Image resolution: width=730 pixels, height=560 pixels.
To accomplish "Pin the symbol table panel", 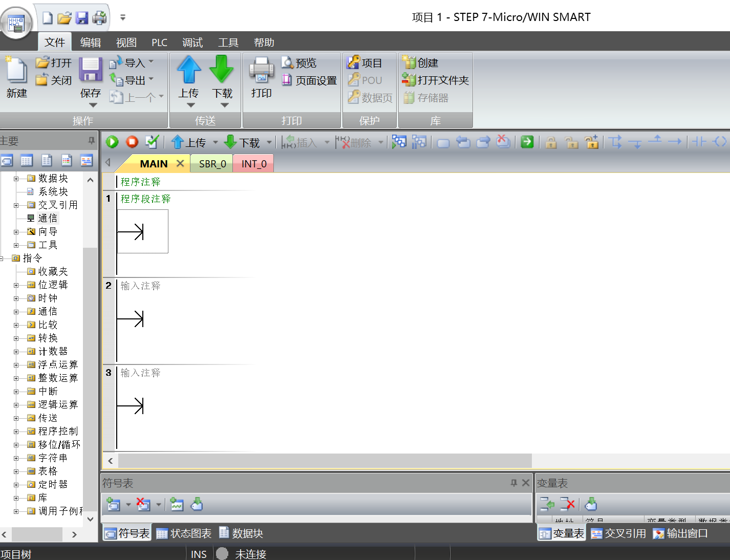I will pyautogui.click(x=514, y=483).
